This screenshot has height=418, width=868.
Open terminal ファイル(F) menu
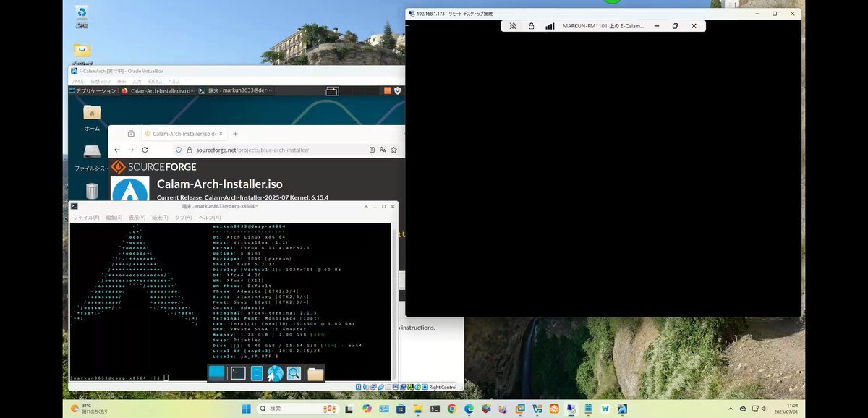tap(86, 218)
